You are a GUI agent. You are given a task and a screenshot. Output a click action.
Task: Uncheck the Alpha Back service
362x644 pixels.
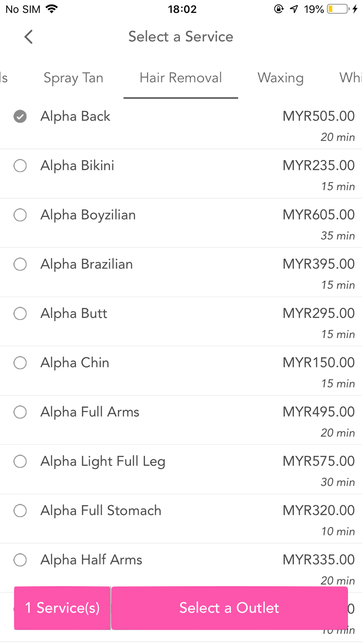(x=20, y=116)
